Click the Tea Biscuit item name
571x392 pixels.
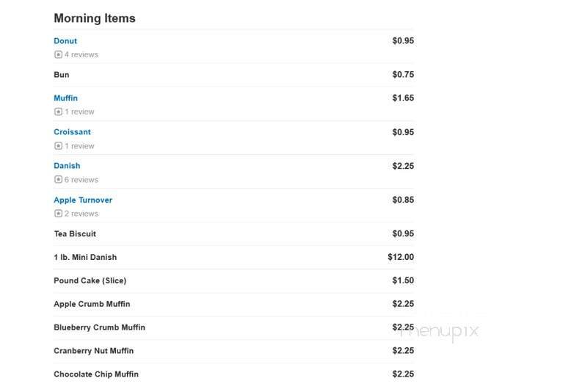[x=75, y=234]
